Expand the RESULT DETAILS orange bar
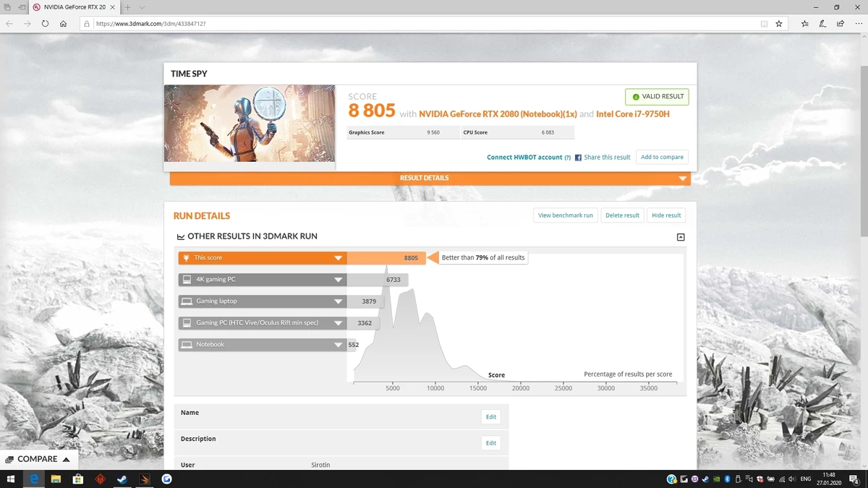 [430, 178]
